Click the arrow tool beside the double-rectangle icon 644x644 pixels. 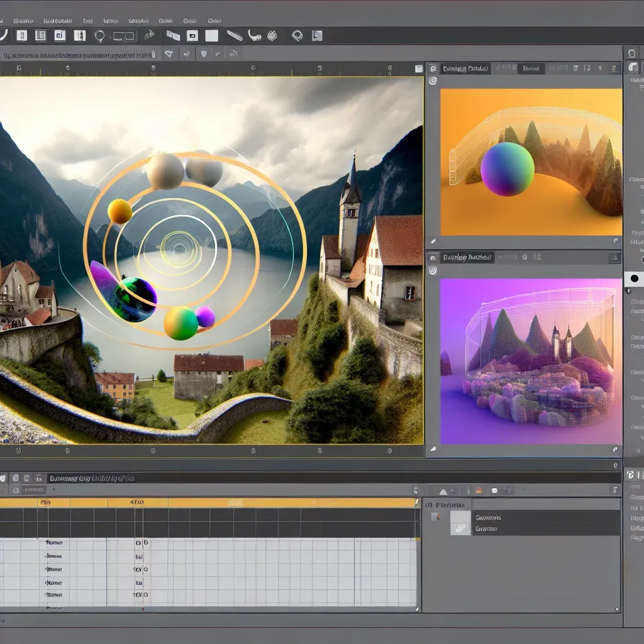click(150, 35)
